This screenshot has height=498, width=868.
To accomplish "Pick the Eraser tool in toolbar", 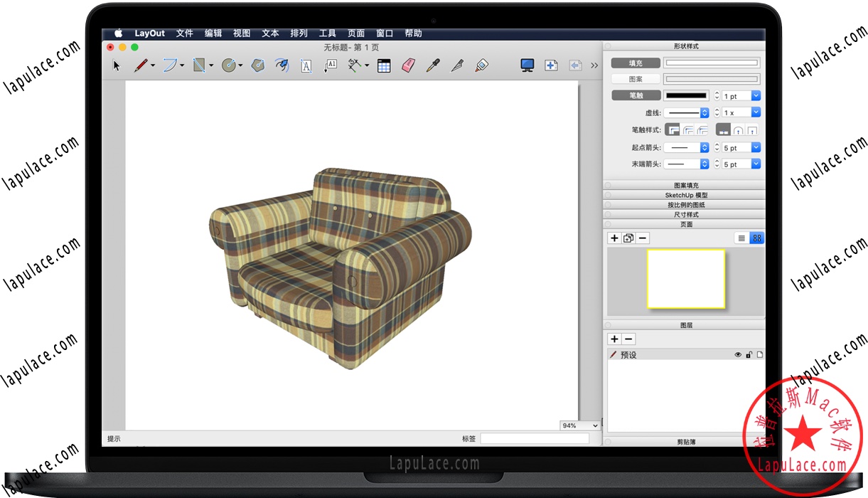I will [407, 65].
